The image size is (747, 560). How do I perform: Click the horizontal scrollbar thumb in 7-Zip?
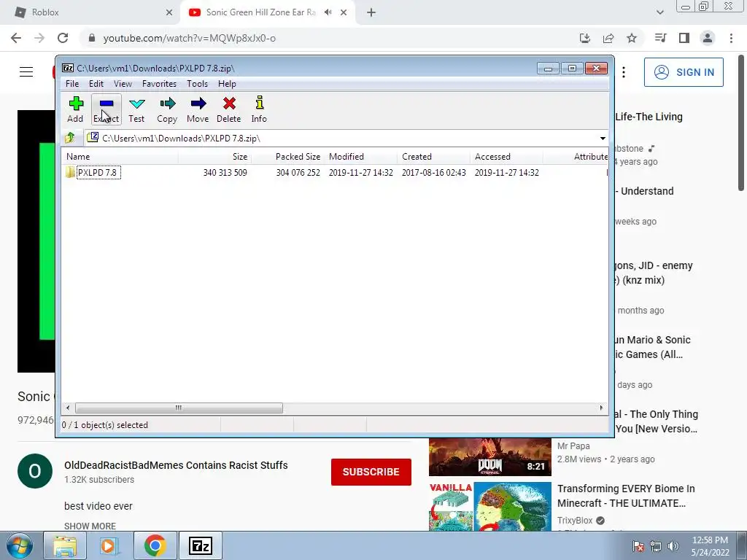[179, 408]
